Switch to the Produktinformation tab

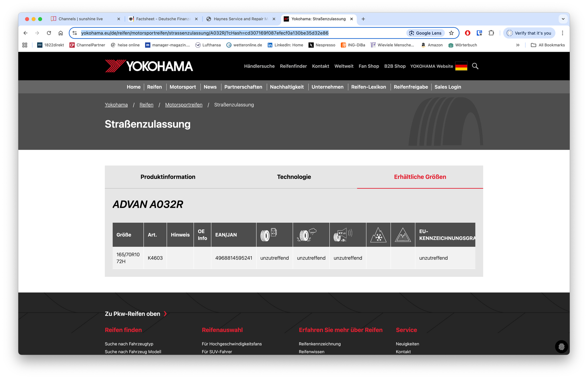pos(168,177)
